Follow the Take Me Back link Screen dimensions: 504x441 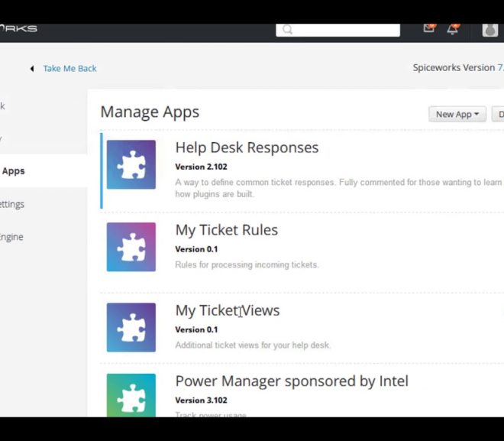69,69
